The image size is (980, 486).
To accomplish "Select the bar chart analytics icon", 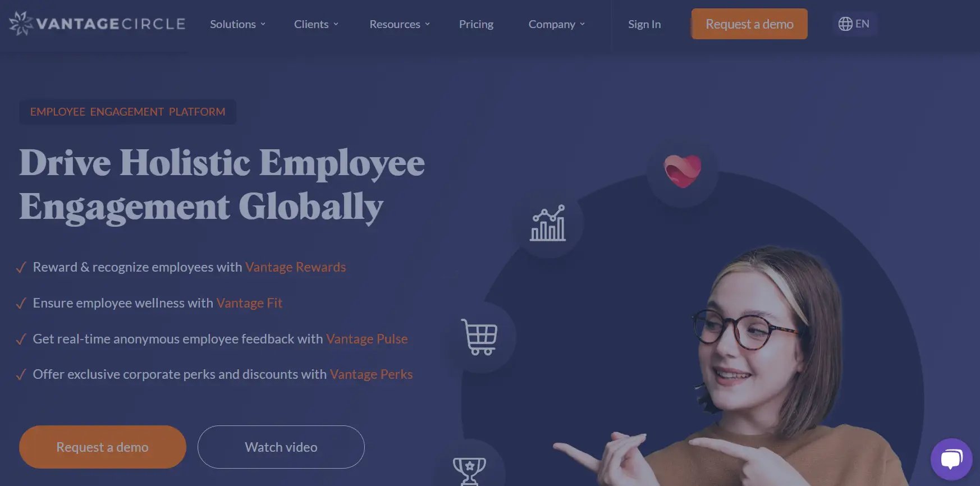I will click(x=548, y=223).
